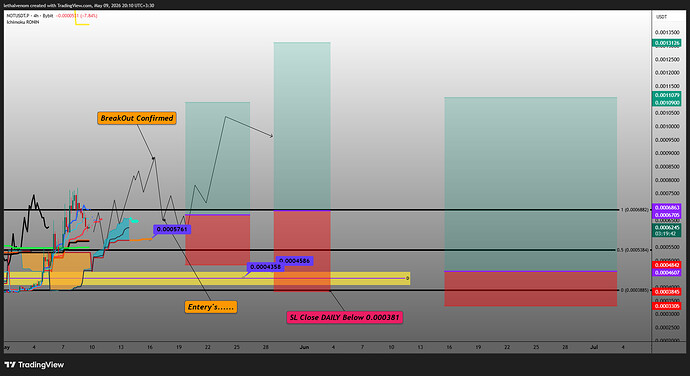Click the 0.0006863 purple price axis tag
The image size is (690, 376).
667,207
